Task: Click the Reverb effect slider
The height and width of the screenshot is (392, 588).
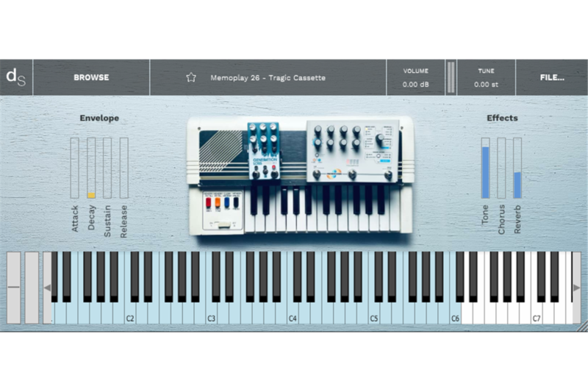Action: pyautogui.click(x=517, y=168)
